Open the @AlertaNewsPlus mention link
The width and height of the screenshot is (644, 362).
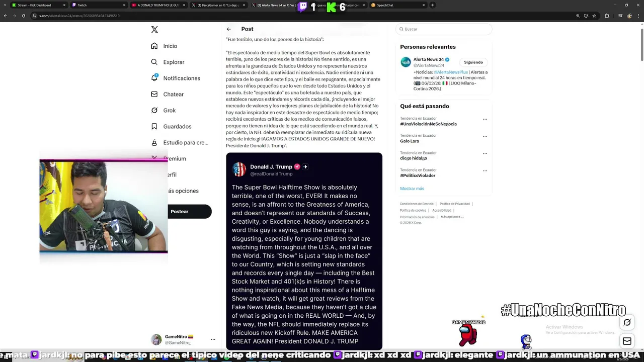[x=450, y=72]
